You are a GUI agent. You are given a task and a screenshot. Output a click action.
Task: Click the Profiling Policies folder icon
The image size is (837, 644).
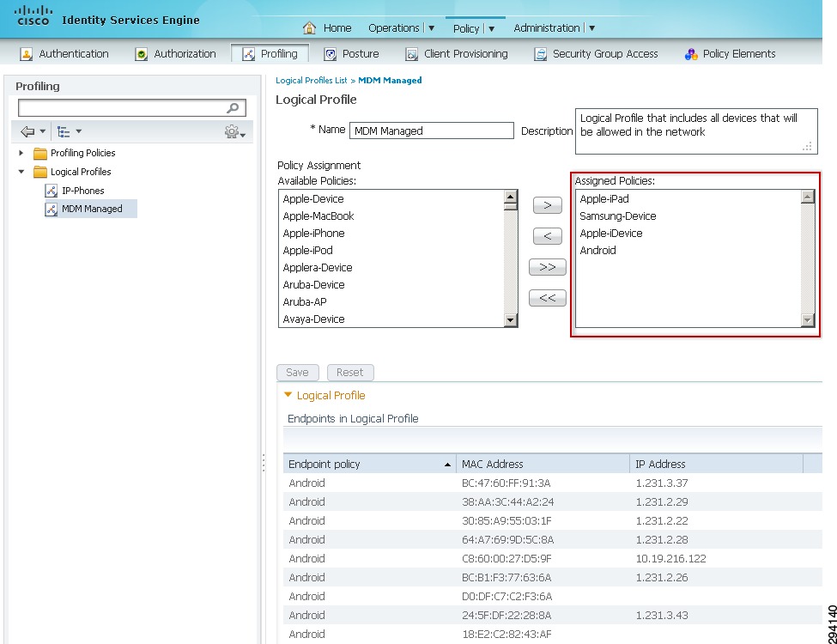click(40, 153)
